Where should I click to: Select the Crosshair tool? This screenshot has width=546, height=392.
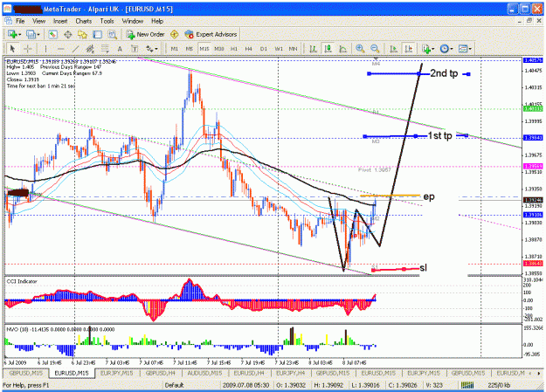click(x=28, y=49)
